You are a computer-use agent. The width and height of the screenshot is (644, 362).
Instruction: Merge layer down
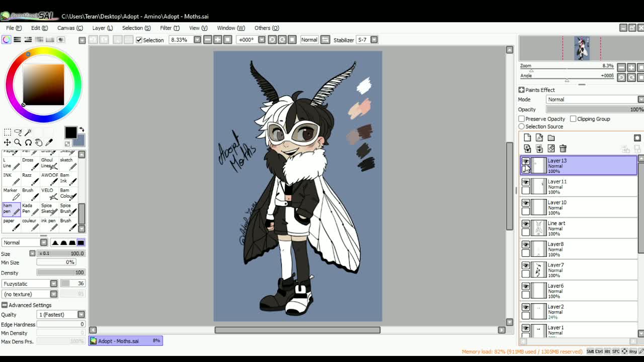(539, 149)
